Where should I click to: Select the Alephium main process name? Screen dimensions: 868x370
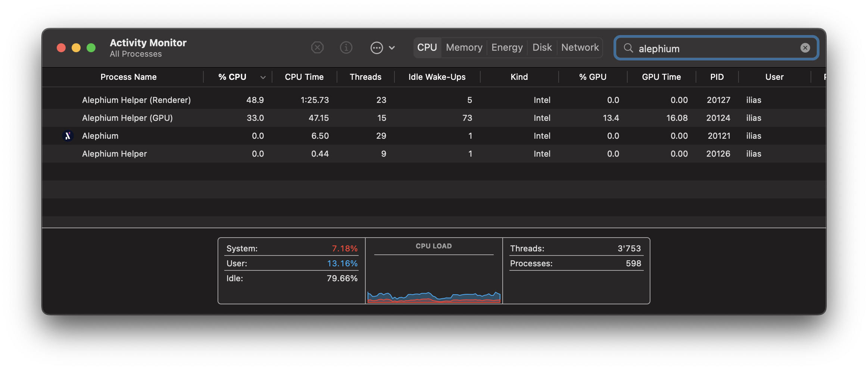100,136
